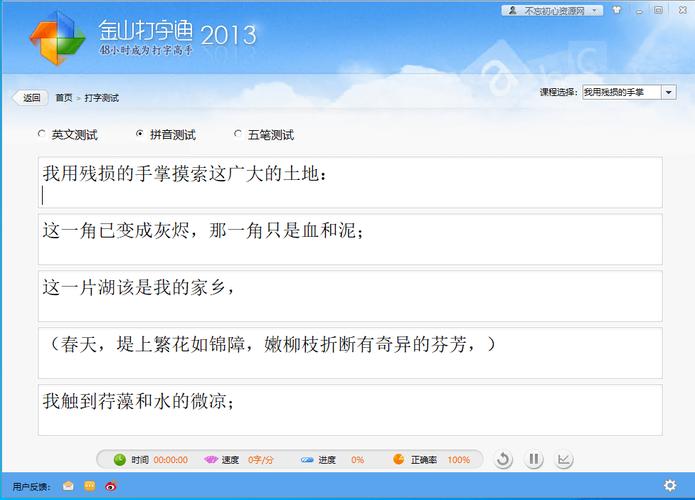The image size is (695, 500).
Task: Click text 这一角已变成灰烬，那一角只是血和泥
Action: (203, 230)
